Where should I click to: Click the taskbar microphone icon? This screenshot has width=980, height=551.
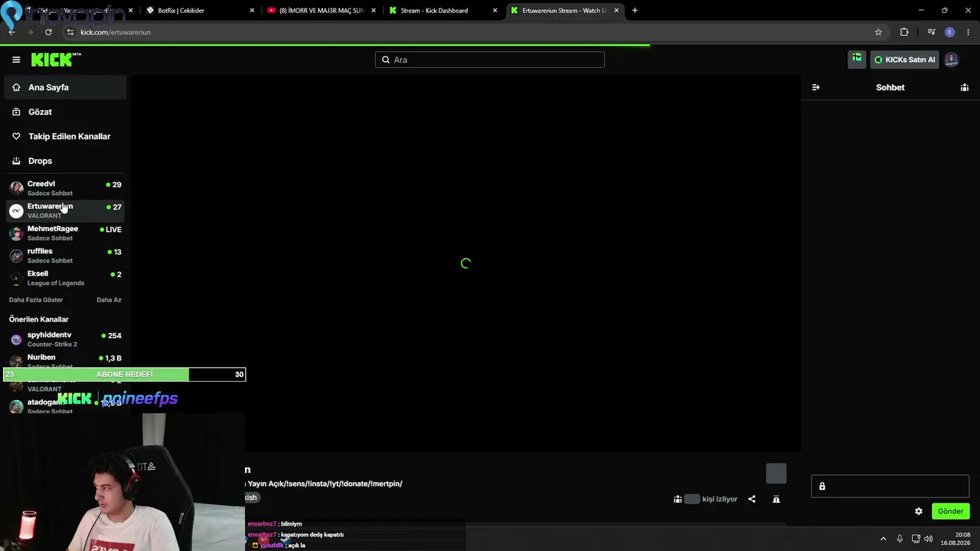point(900,539)
